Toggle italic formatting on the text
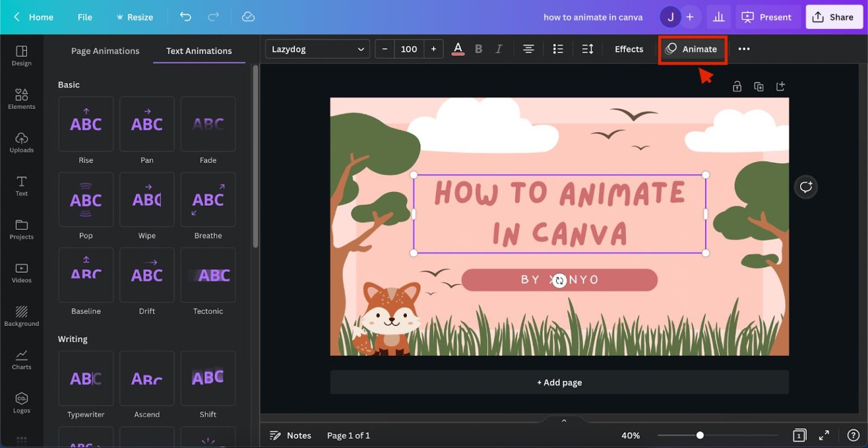The height and width of the screenshot is (448, 868). tap(498, 49)
